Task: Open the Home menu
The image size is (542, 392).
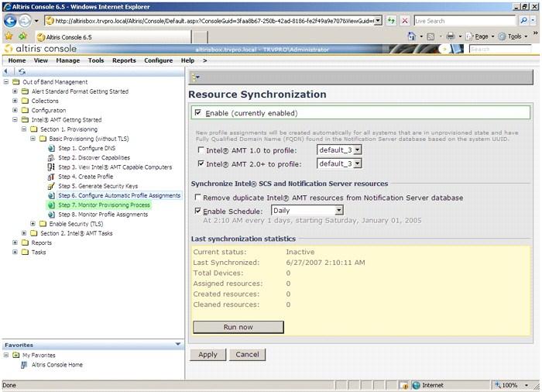Action: [17, 60]
